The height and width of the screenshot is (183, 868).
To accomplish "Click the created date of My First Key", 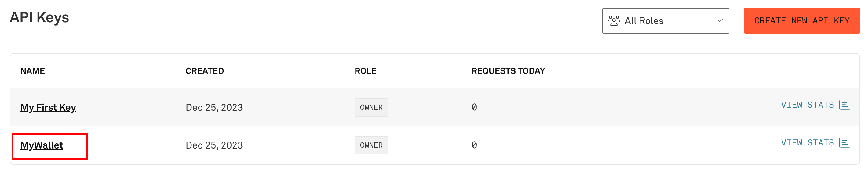I will (x=214, y=107).
